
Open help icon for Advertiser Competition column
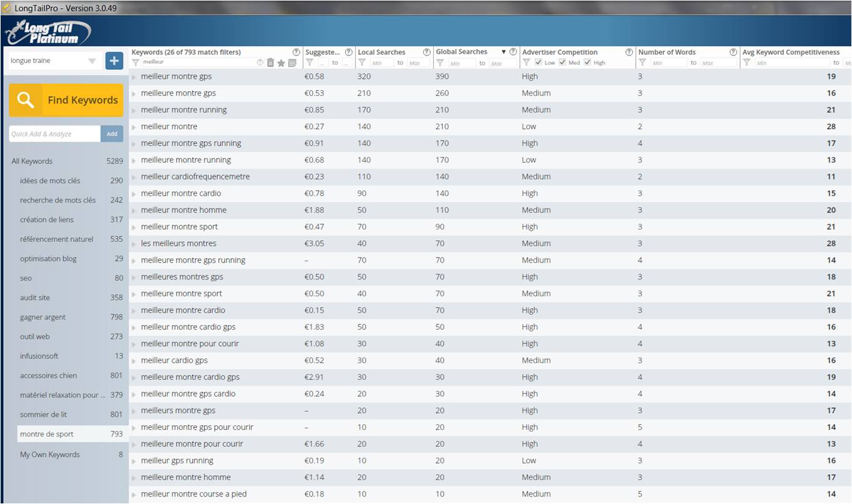click(x=629, y=52)
